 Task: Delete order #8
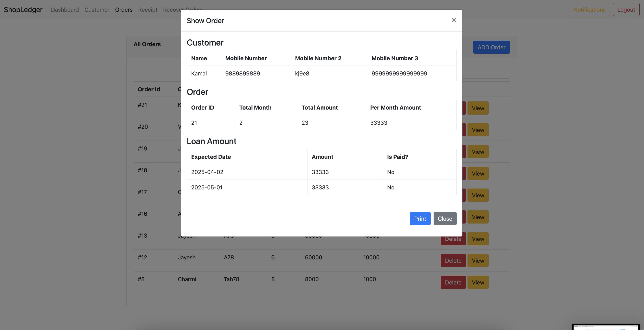(453, 282)
